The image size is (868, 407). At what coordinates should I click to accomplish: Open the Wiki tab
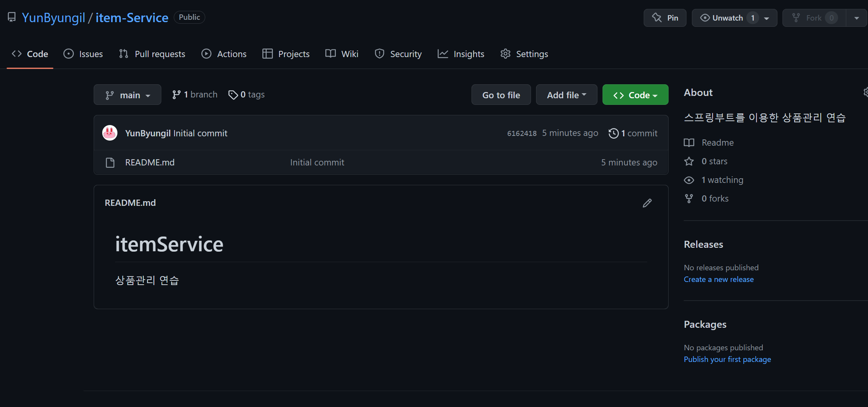pos(342,54)
